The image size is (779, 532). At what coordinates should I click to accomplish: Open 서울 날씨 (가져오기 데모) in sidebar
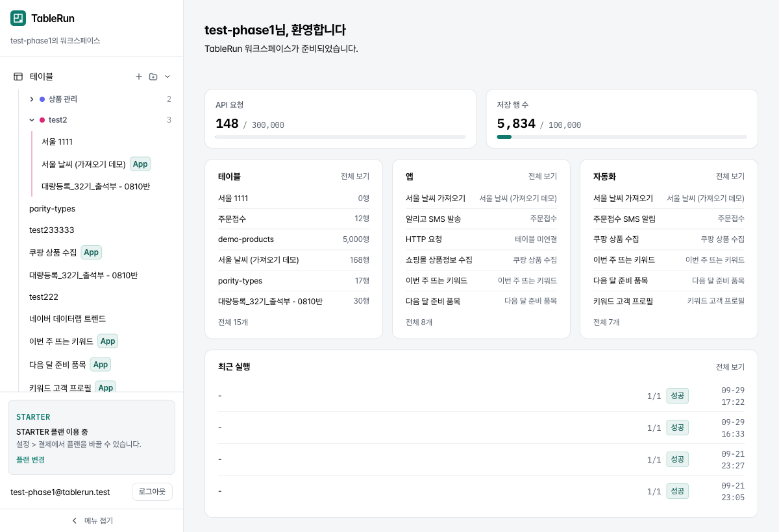point(83,164)
